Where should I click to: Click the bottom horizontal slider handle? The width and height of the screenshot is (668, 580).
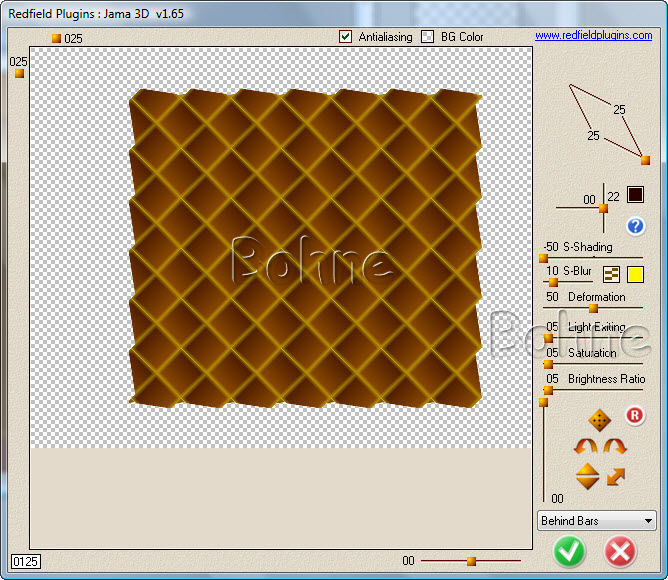471,561
